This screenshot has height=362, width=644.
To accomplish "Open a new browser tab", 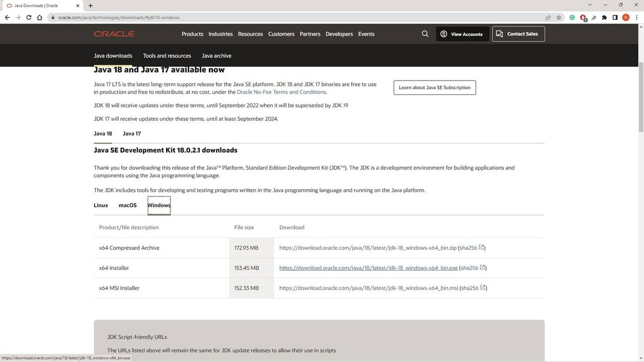I will point(91,5).
